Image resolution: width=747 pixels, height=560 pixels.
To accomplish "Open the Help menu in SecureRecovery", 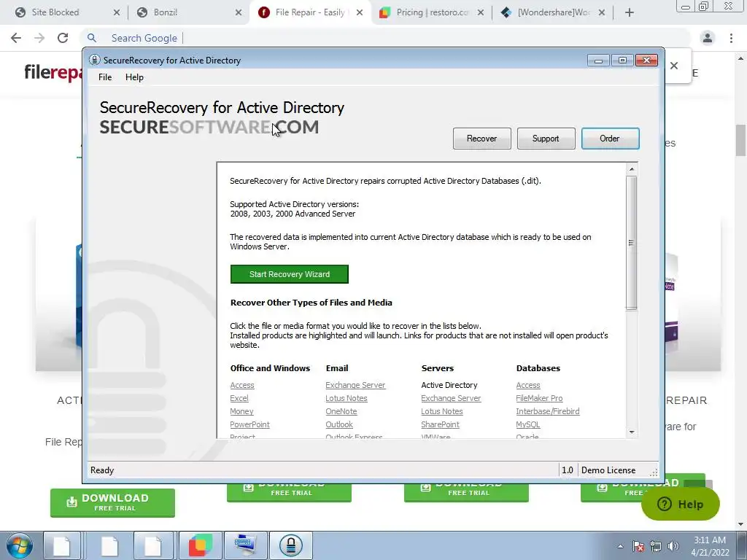I will [134, 77].
